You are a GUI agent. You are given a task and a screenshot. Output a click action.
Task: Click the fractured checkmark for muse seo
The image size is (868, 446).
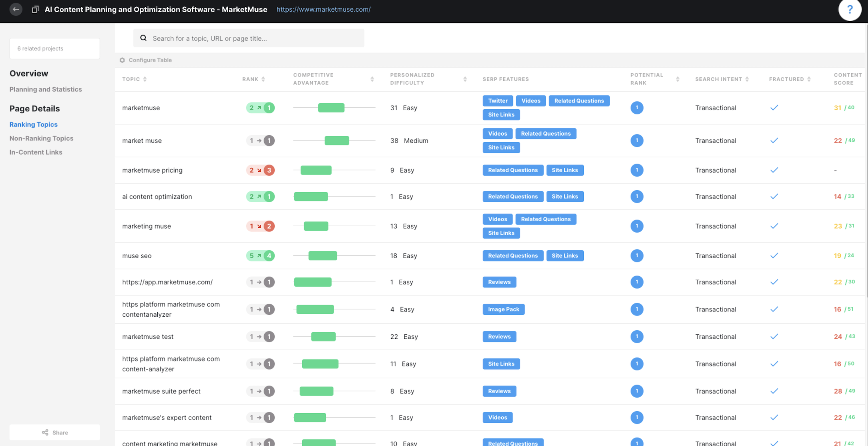774,255
